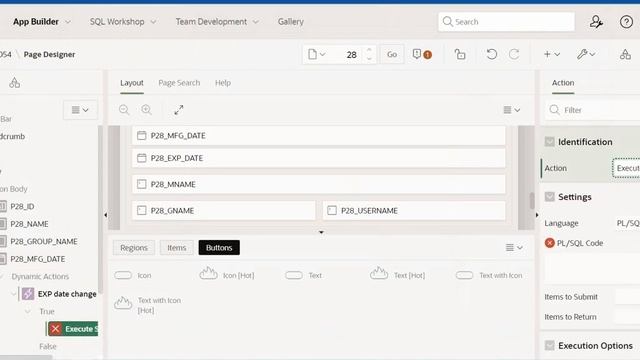Show page messages with error badge
Image resolution: width=640 pixels, height=360 pixels.
422,54
